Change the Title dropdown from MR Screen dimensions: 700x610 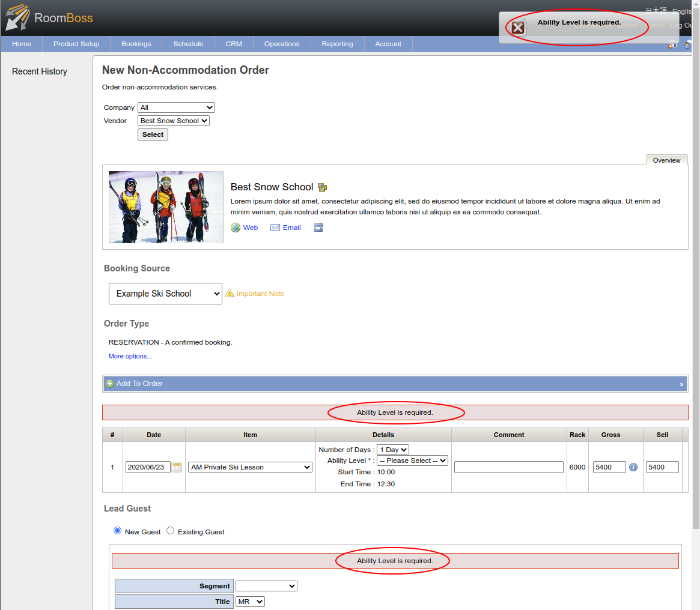tap(250, 601)
